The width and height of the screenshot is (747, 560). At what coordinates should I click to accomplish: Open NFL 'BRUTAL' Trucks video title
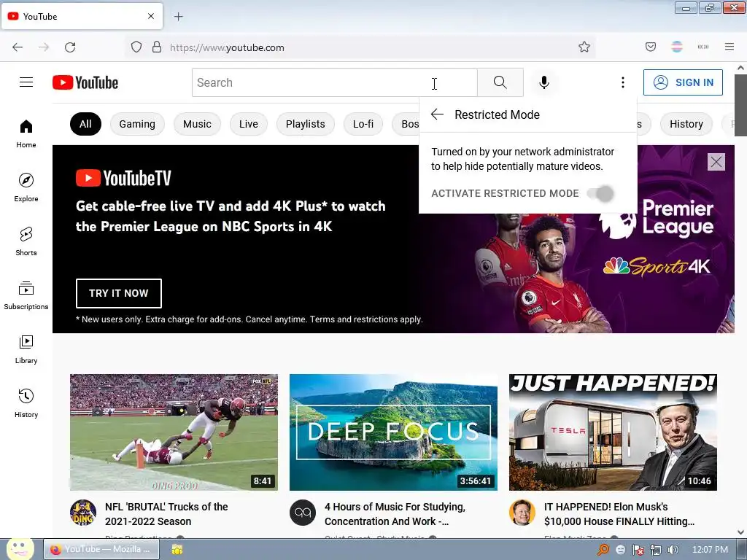[x=166, y=514]
